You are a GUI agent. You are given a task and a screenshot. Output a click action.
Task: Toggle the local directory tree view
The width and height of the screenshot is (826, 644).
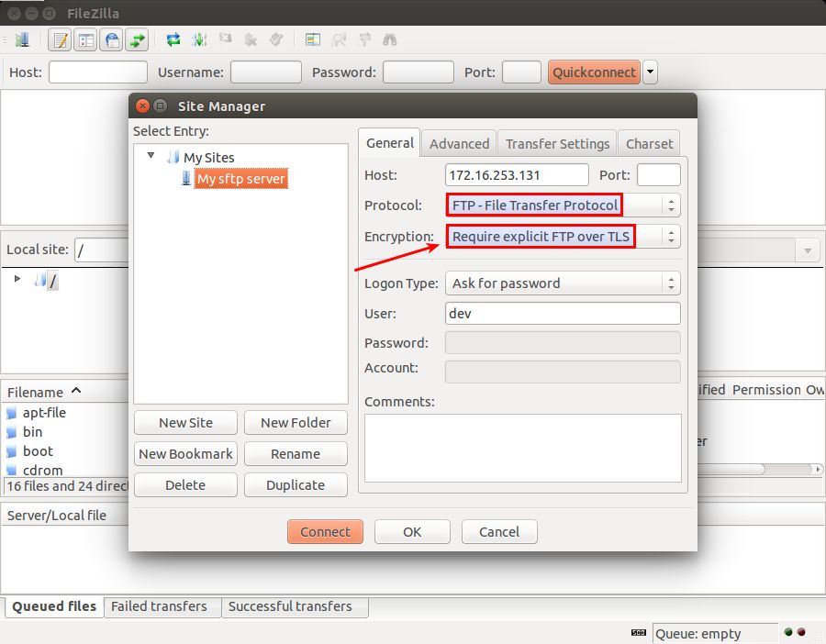coord(85,40)
